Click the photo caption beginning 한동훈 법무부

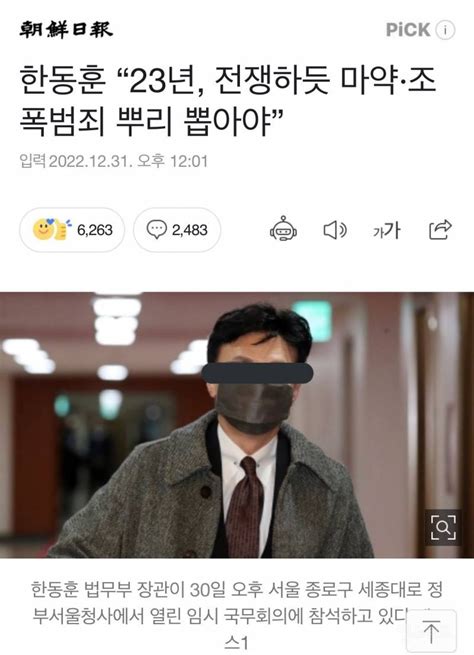tap(237, 615)
